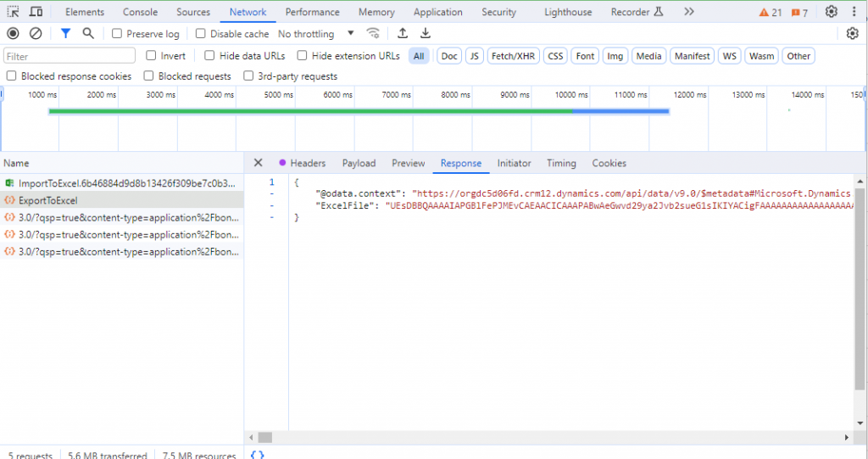This screenshot has height=459, width=868.
Task: Open the No throttling dropdown
Action: [x=315, y=34]
